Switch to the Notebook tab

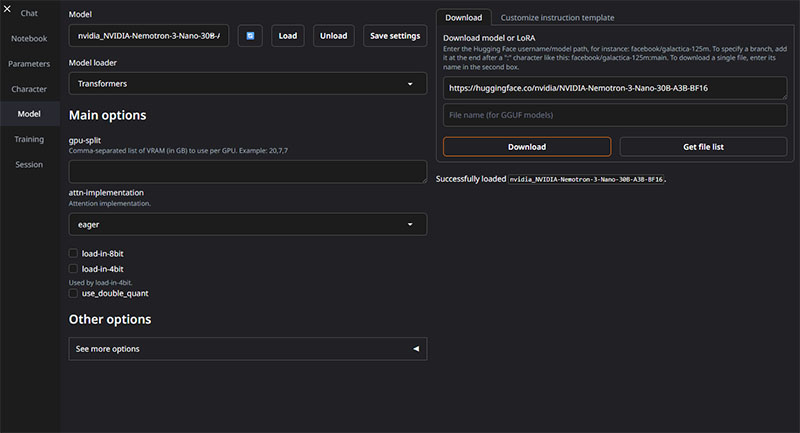pyautogui.click(x=29, y=38)
